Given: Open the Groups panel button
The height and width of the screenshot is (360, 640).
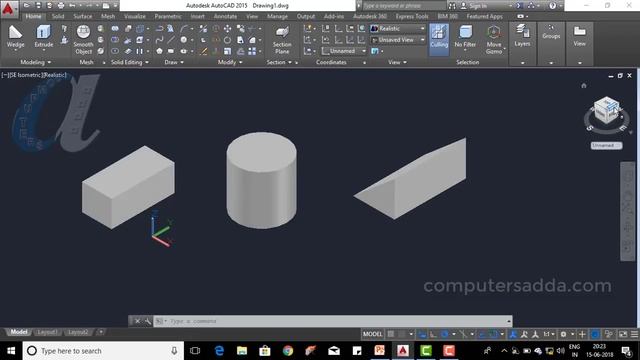Looking at the screenshot, I should 551,32.
